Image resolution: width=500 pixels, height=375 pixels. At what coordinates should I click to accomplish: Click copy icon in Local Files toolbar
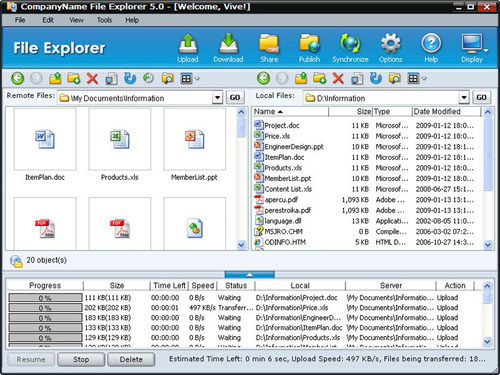pos(357,79)
